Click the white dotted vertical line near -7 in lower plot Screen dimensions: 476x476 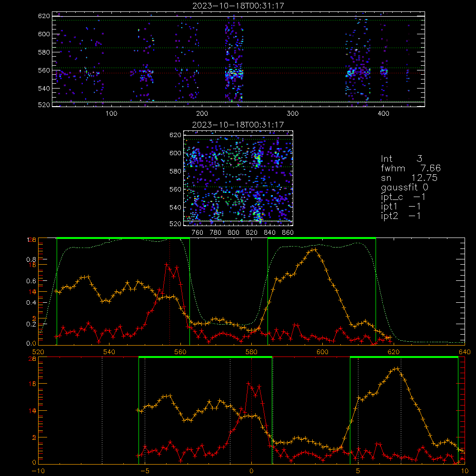[x=102, y=411]
